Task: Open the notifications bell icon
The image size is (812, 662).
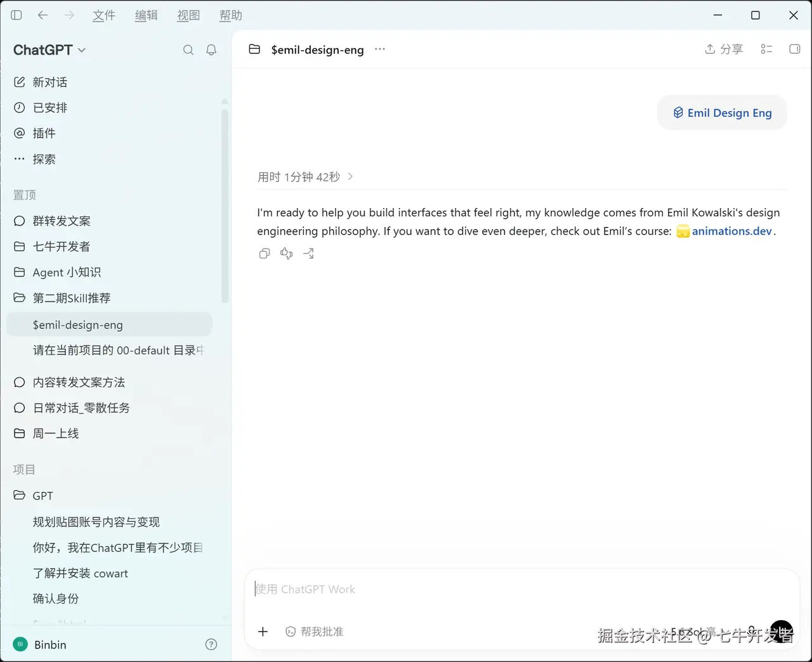Action: [211, 50]
